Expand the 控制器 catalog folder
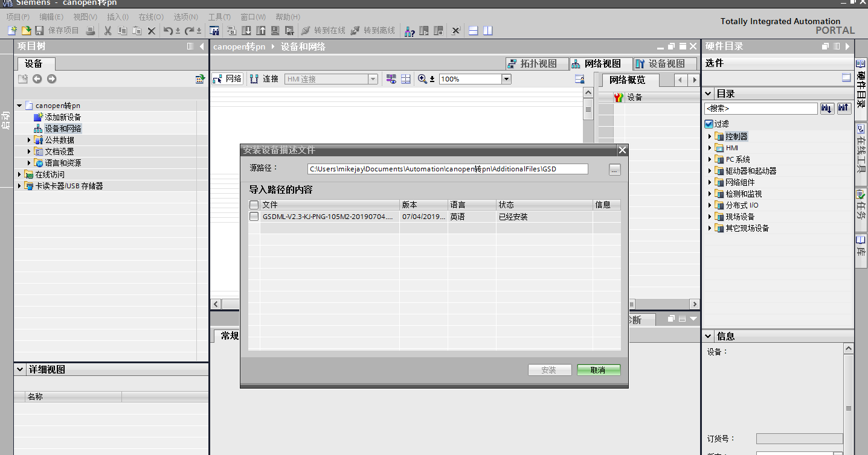The width and height of the screenshot is (868, 455). (710, 136)
